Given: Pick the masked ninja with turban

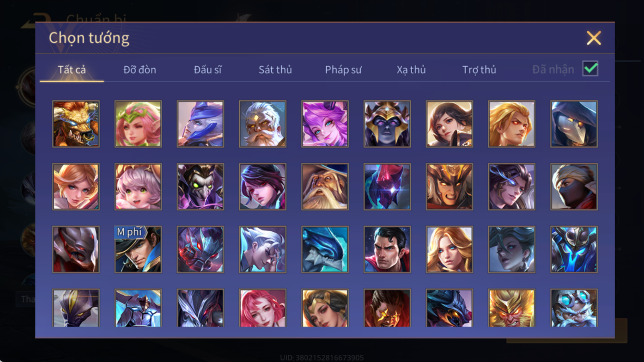Looking at the screenshot, I should coord(574,187).
